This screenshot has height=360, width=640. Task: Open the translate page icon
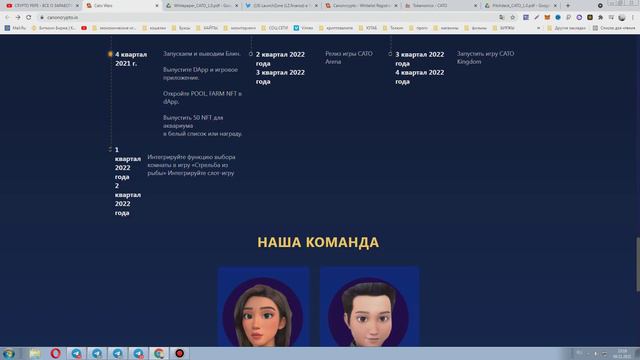tap(502, 18)
